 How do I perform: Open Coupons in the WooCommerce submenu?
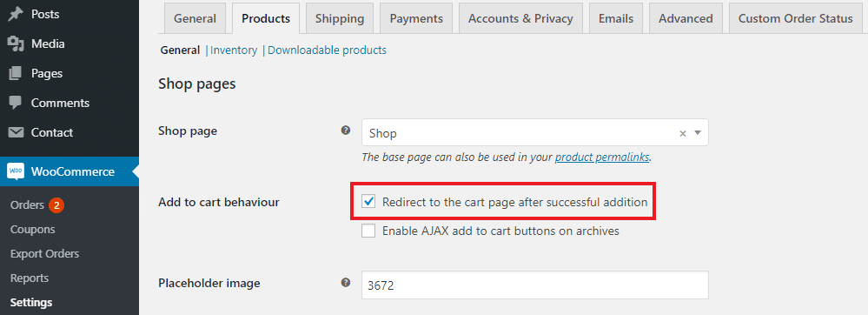click(x=33, y=229)
